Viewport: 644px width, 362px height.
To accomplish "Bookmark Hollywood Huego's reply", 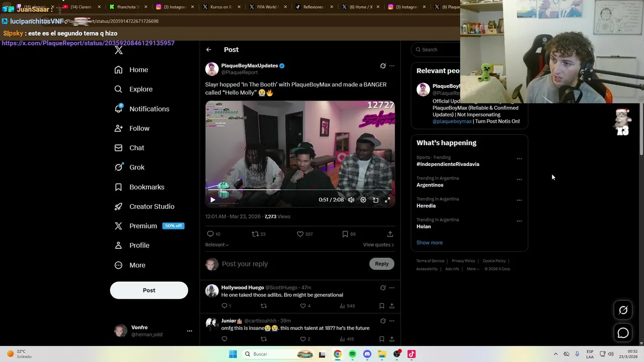I will point(382,306).
